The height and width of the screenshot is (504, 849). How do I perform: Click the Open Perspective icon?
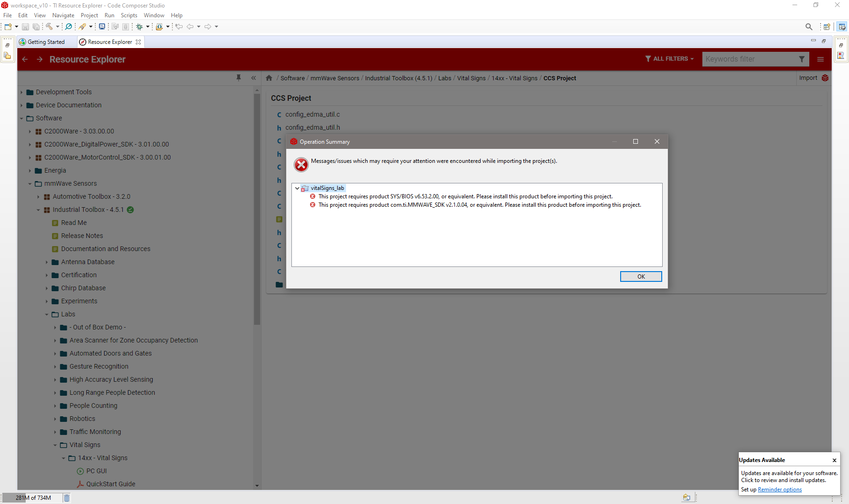pos(827,27)
